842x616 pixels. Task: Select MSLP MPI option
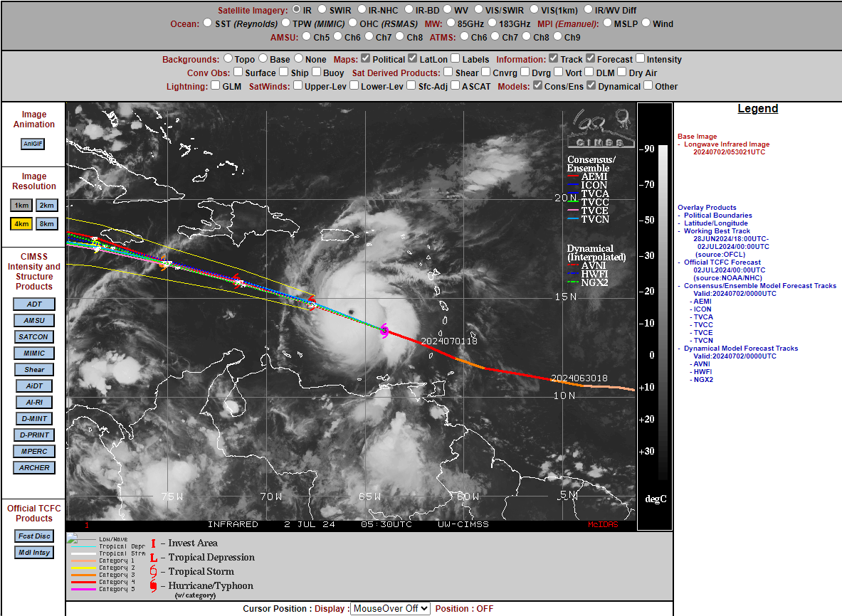(x=607, y=23)
